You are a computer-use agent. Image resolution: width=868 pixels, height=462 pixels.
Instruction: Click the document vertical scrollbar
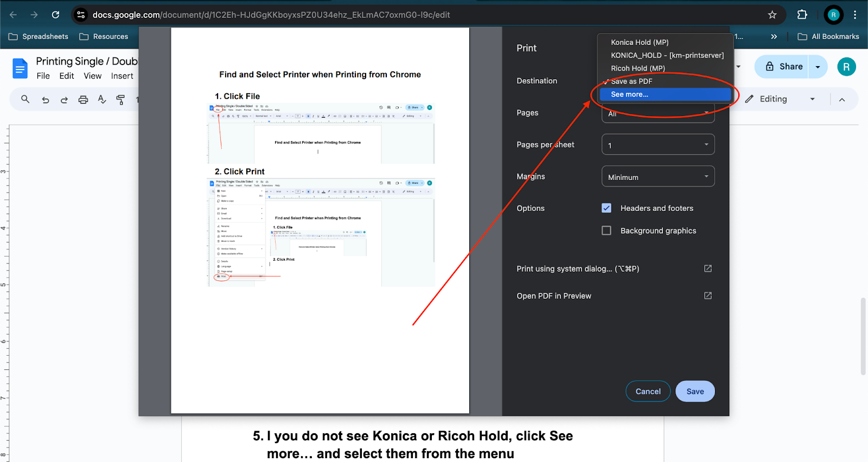863,336
